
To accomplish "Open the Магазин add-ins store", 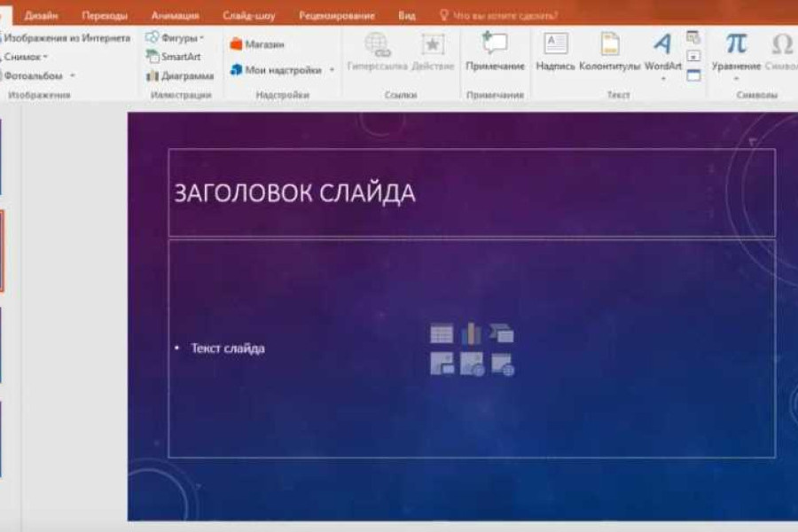I will (257, 44).
